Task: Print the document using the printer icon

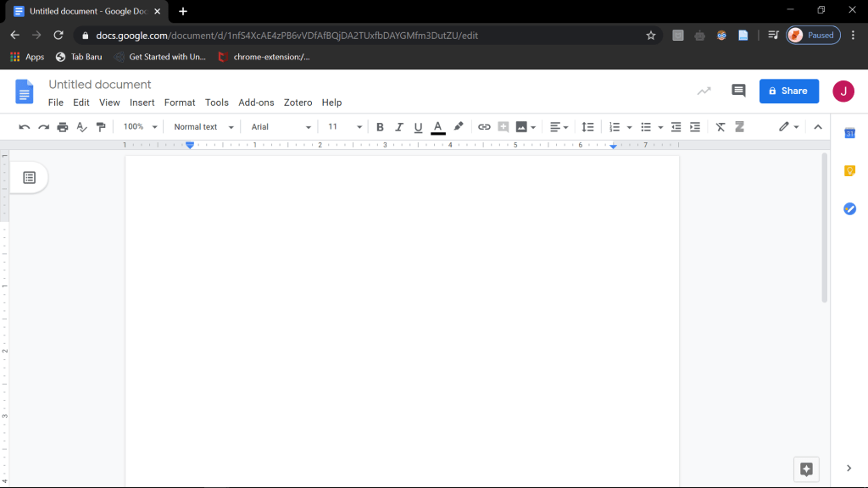Action: click(63, 127)
